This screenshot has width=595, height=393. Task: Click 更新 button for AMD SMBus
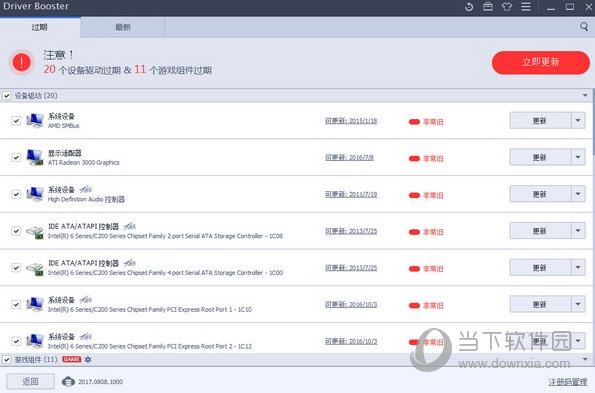pyautogui.click(x=540, y=121)
